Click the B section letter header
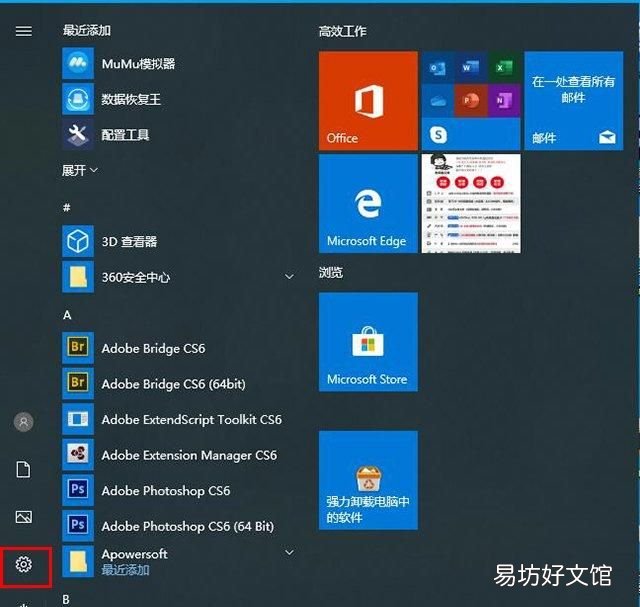640x607 pixels. click(66, 600)
